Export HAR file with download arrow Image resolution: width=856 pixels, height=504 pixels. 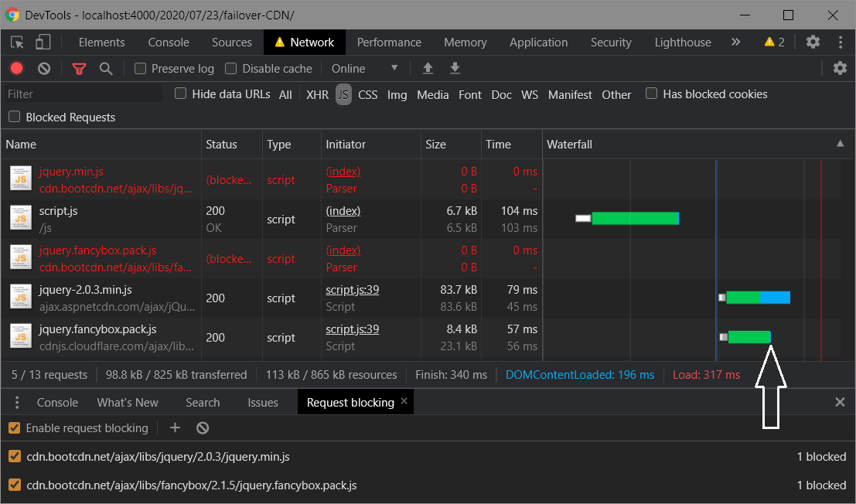pyautogui.click(x=455, y=68)
